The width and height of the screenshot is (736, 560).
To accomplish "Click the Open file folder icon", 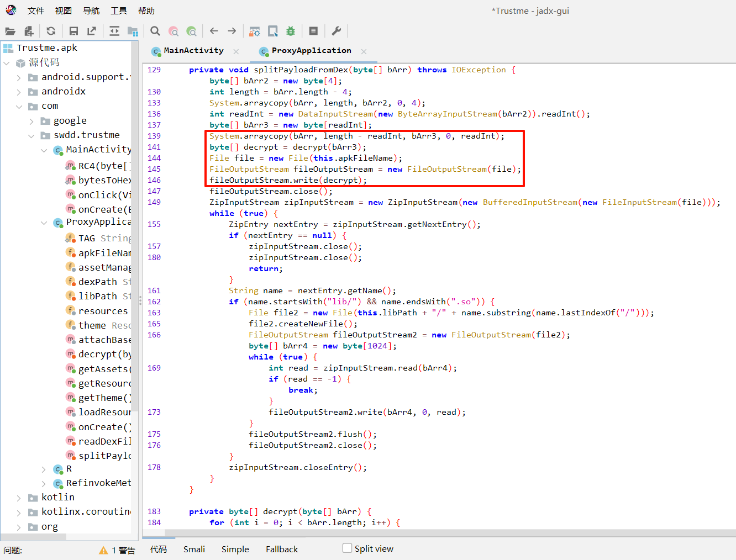I will [10, 31].
